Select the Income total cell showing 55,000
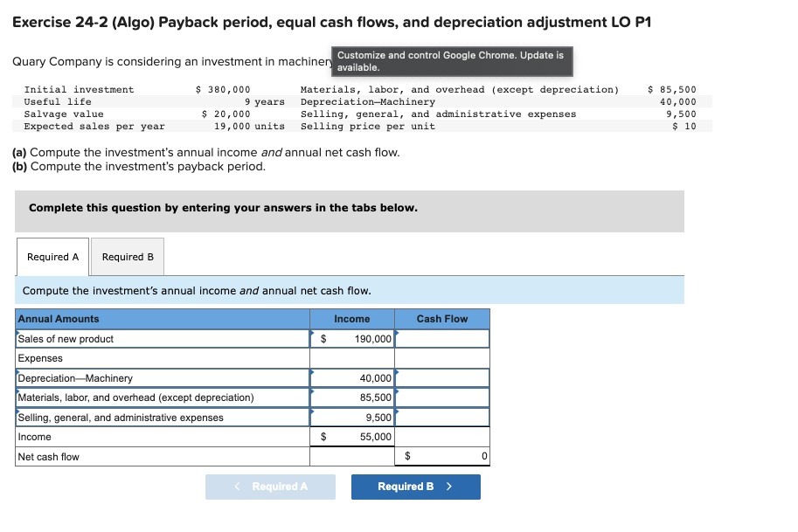The width and height of the screenshot is (798, 532). tap(353, 436)
